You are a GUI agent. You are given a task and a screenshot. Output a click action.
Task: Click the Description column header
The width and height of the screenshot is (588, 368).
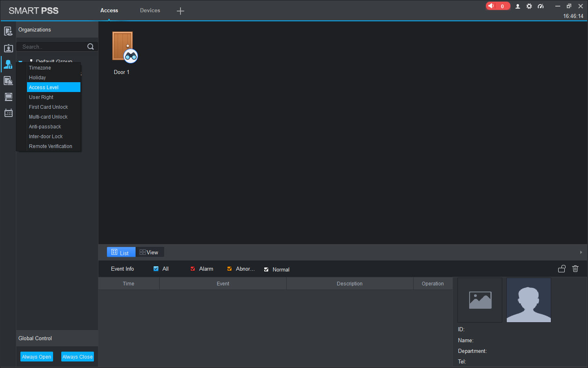click(350, 284)
